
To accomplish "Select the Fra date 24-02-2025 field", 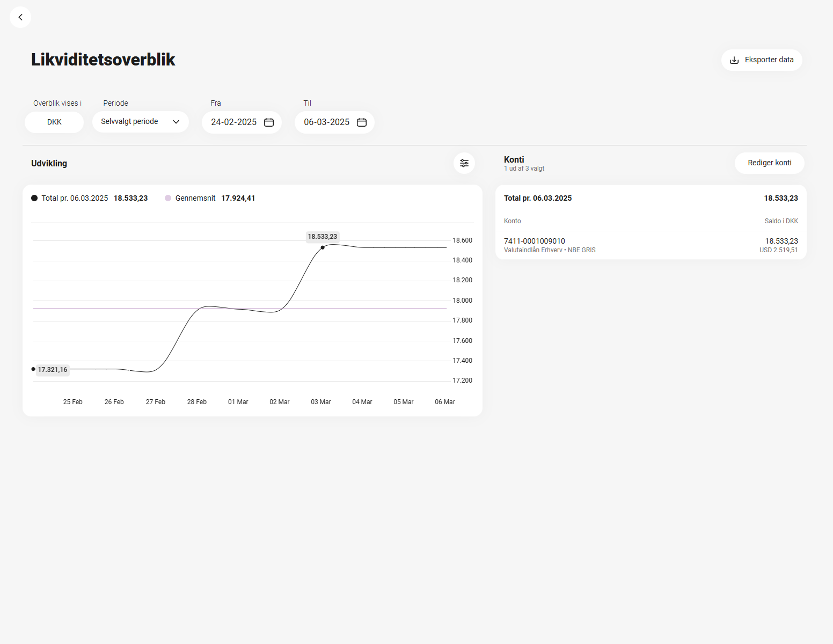I will coord(242,122).
